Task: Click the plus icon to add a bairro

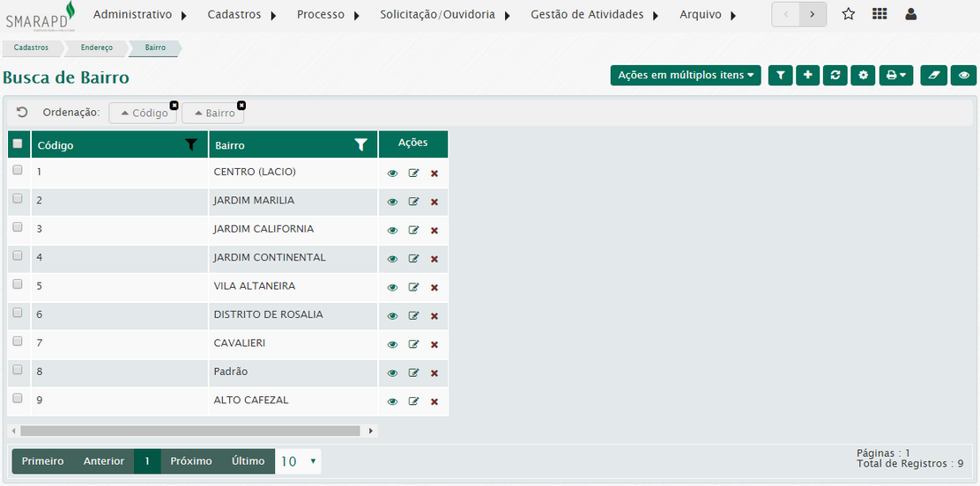Action: [808, 76]
